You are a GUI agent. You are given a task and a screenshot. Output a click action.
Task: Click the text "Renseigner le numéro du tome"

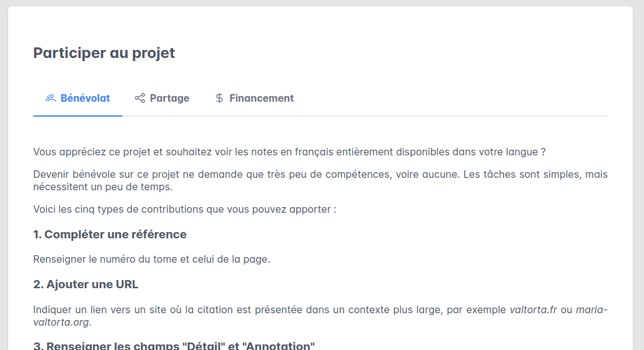(x=151, y=259)
